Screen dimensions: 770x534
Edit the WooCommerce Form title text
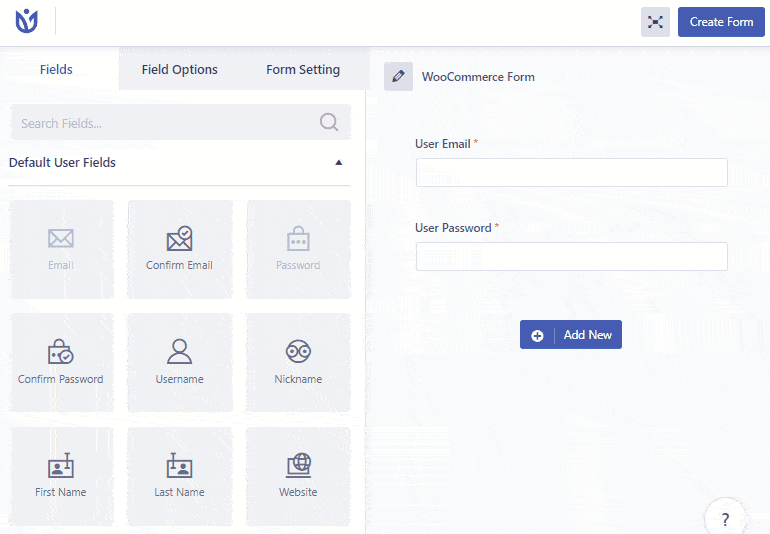click(478, 77)
